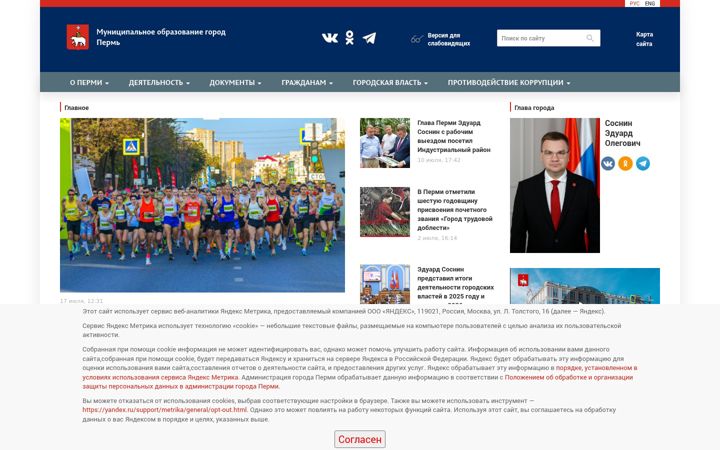
Task: Open the Telegram icon in the header
Action: click(x=369, y=38)
